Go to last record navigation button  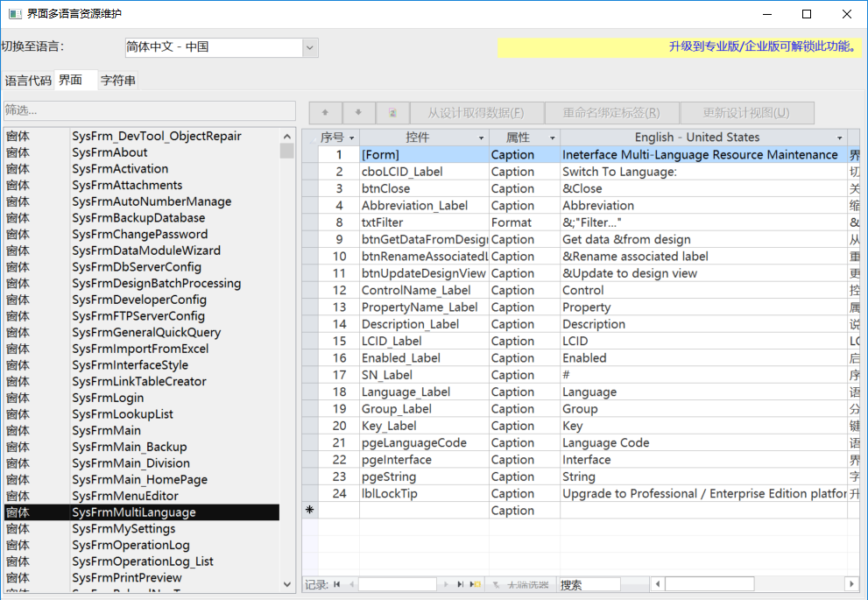click(x=461, y=584)
